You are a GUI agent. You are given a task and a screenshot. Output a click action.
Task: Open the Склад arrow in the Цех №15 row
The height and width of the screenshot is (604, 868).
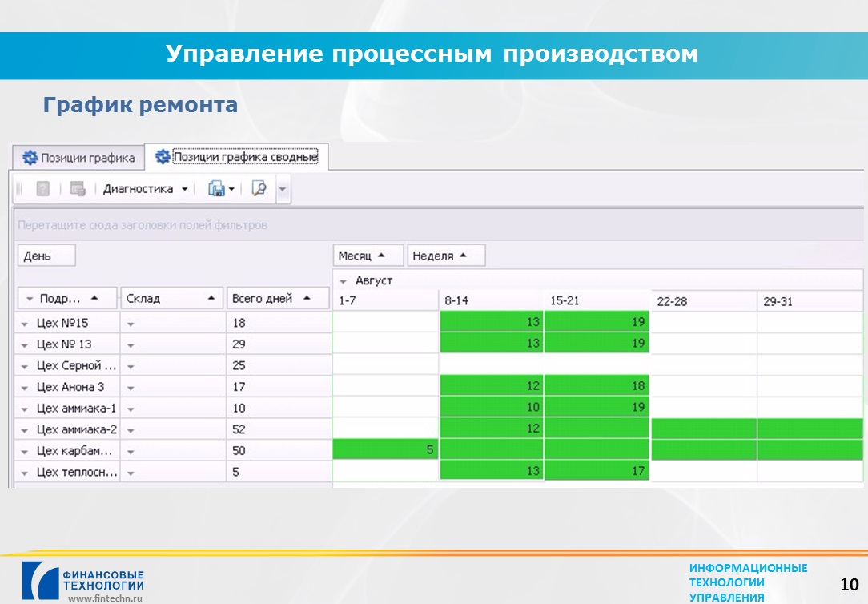click(x=131, y=324)
